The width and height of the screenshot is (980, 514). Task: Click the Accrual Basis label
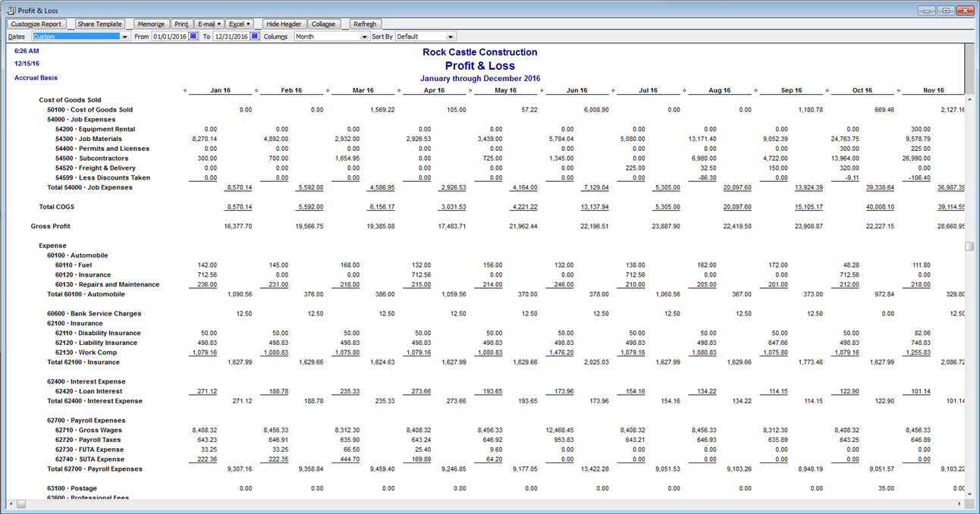coord(36,77)
